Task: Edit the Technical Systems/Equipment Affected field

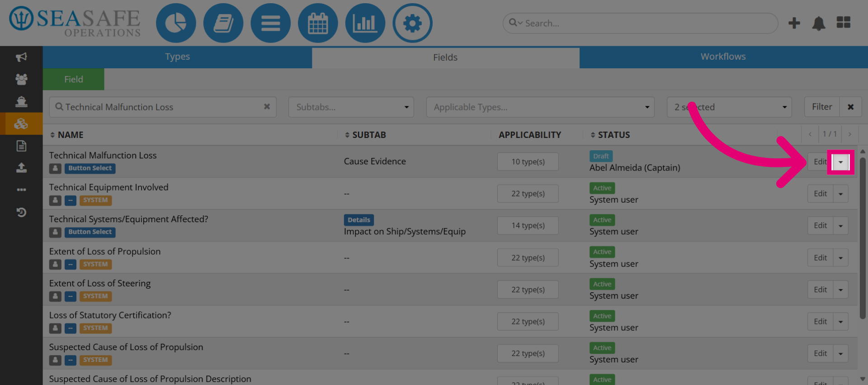Action: tap(821, 226)
